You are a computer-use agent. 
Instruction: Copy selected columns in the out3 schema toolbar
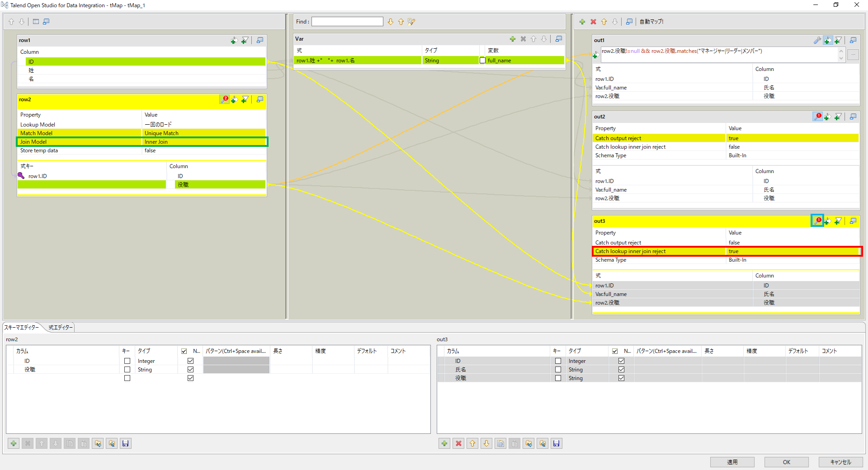[x=500, y=443]
